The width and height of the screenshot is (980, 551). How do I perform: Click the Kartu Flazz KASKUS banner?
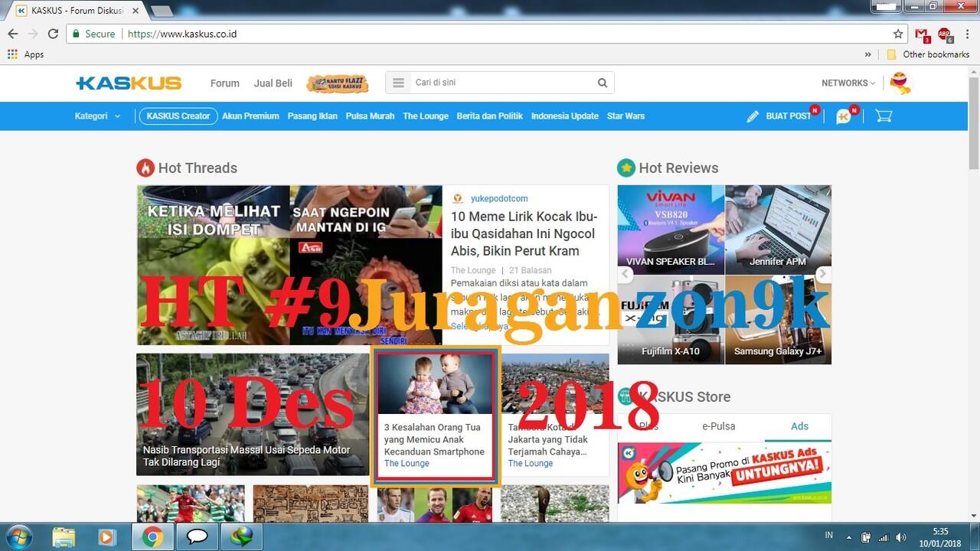point(338,83)
